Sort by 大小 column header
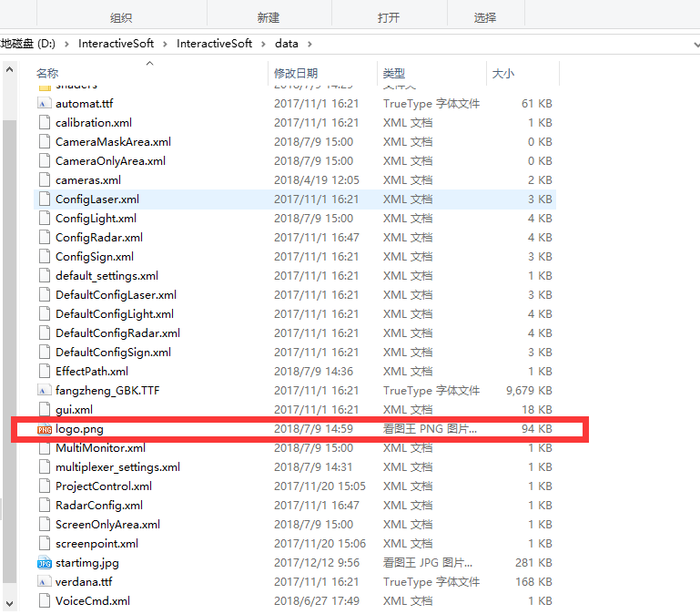This screenshot has width=700, height=614. (503, 73)
